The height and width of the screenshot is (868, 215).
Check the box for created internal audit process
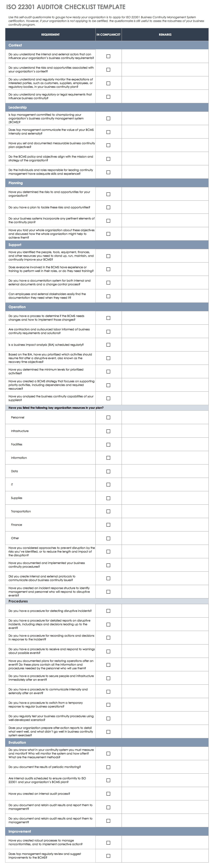tap(108, 794)
